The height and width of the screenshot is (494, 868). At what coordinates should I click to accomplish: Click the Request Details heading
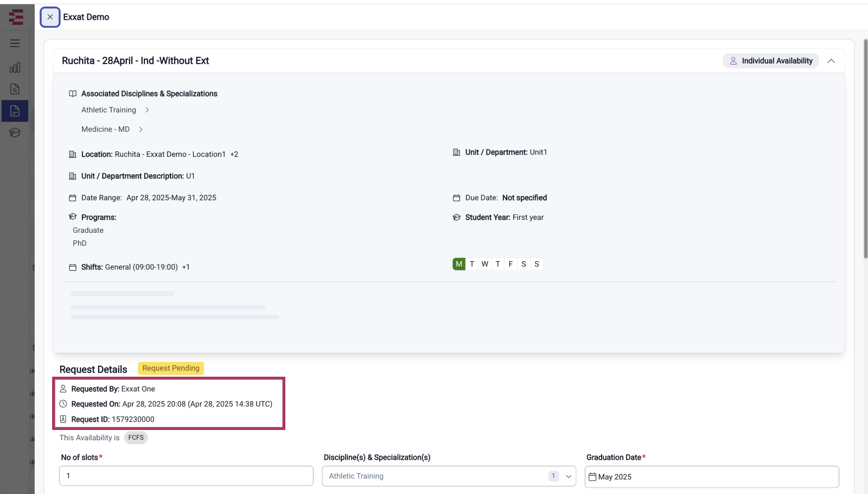point(93,370)
